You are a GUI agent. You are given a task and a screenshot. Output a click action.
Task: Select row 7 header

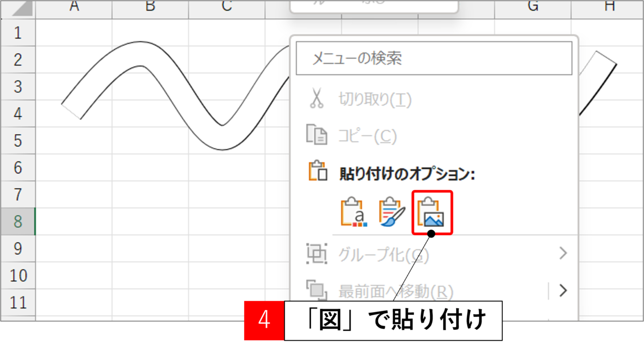coord(18,195)
